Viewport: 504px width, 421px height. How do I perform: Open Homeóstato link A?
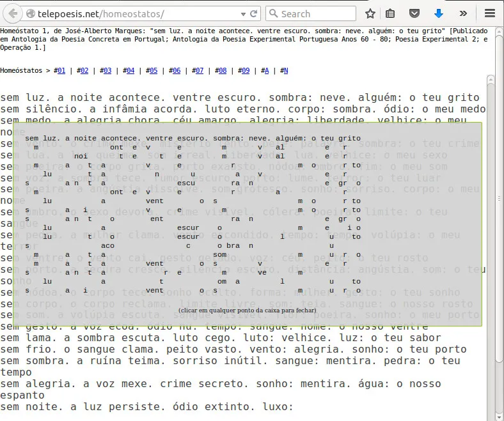(x=265, y=71)
